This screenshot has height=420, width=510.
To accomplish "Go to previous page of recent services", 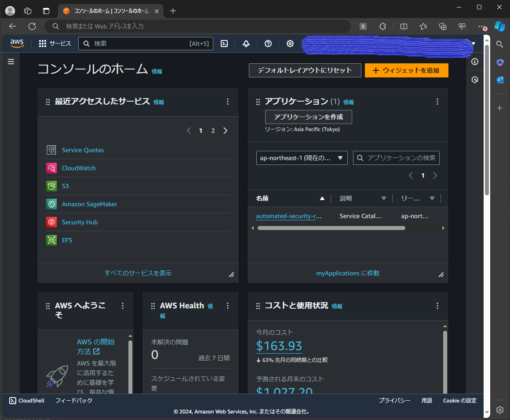I will [x=189, y=131].
